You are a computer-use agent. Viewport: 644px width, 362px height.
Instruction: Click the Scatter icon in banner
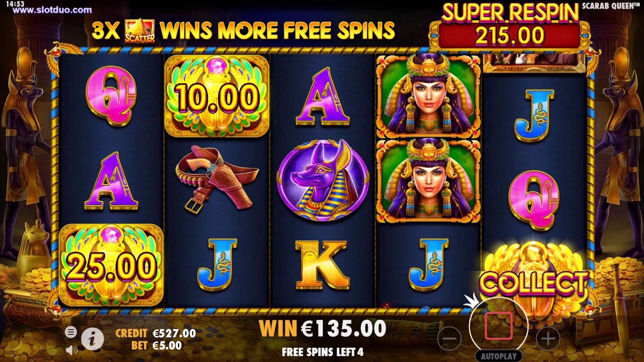139,31
